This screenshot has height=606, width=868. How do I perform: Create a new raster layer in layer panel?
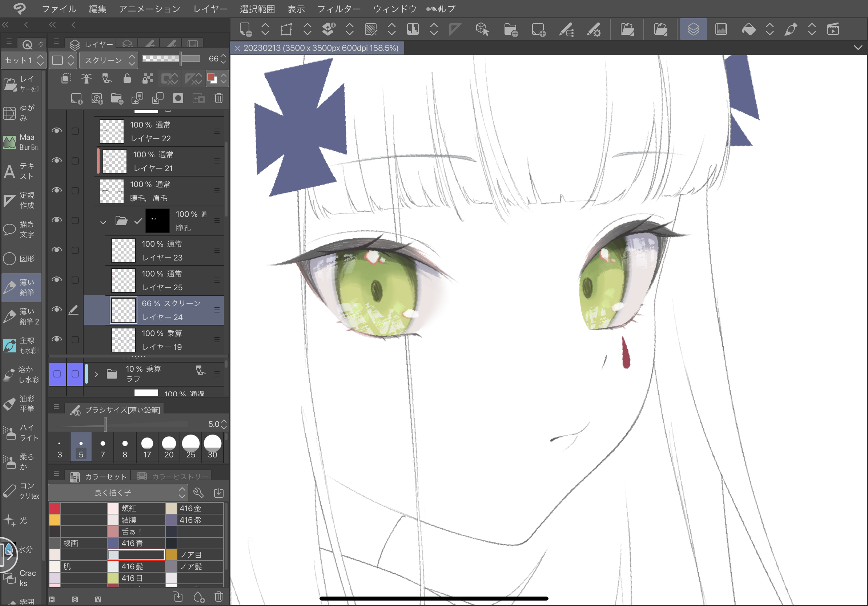[x=76, y=98]
